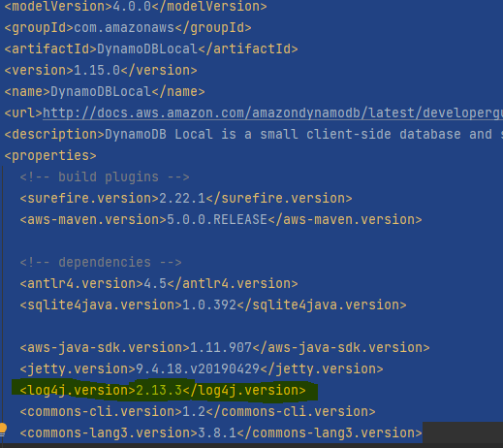Click the commons-lang3.version 3.8.1 line

pos(221,432)
